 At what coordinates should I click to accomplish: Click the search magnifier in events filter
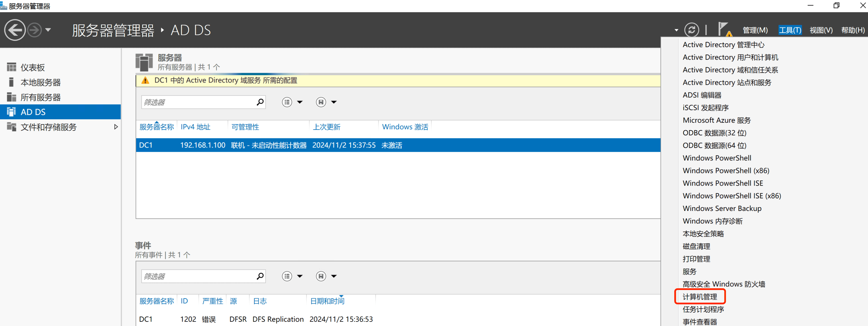260,276
